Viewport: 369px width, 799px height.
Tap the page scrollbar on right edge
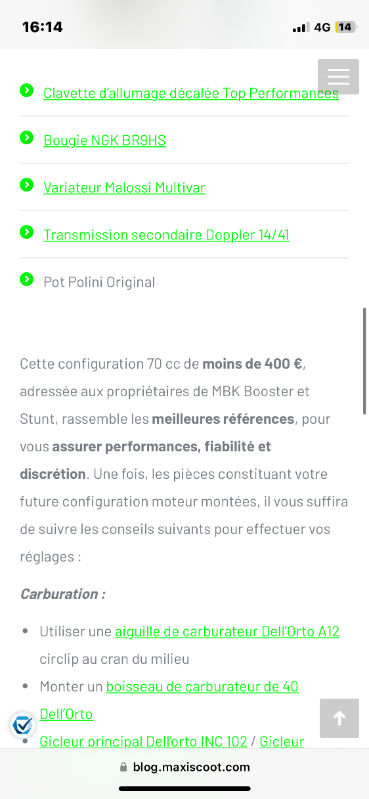[364, 361]
